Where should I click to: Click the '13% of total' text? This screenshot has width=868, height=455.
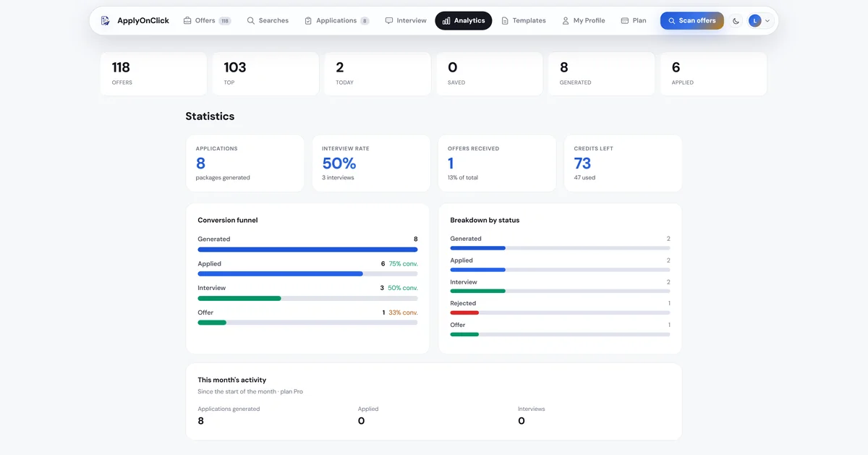(x=463, y=178)
